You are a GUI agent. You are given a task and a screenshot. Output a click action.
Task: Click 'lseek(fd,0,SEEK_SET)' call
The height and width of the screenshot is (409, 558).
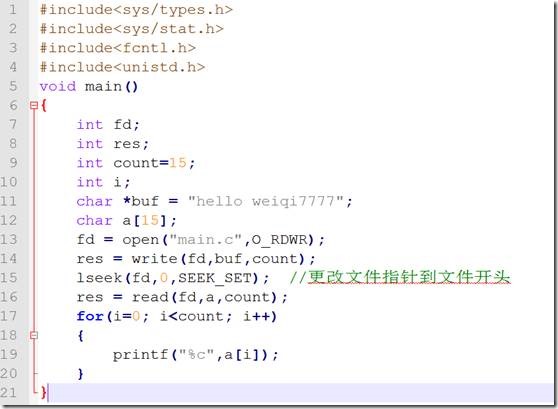(168, 278)
